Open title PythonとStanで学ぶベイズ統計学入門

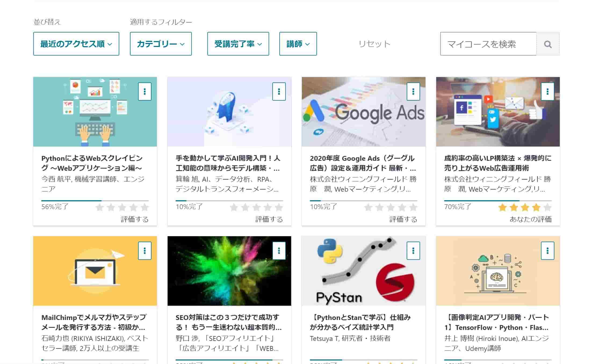pos(360,322)
